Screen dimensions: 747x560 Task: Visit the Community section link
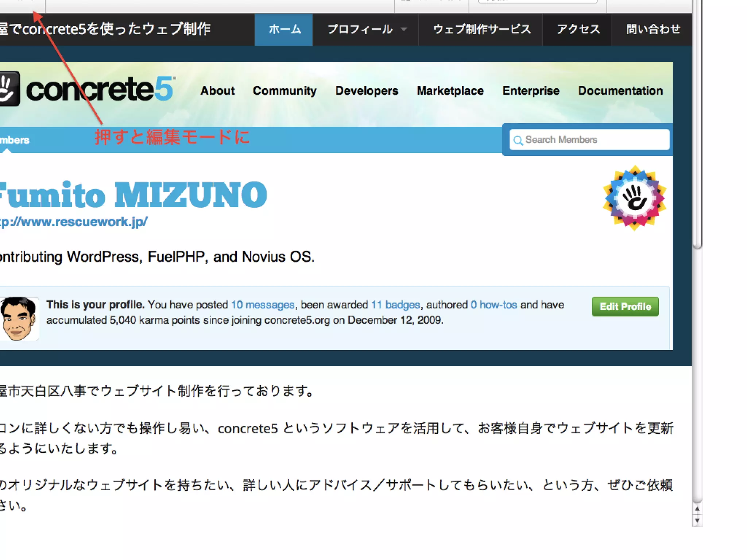tap(285, 90)
